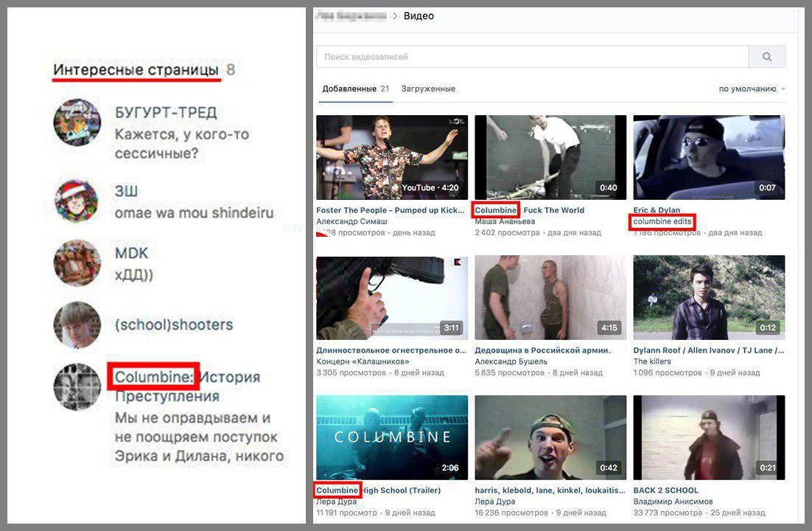Screen dimensions: 812x531
Task: Open uploader Владимир Анисимов
Action: click(673, 502)
